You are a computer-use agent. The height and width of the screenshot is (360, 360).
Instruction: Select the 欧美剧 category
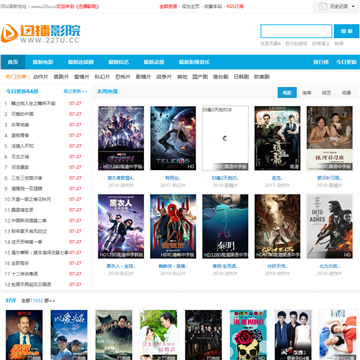tap(262, 77)
